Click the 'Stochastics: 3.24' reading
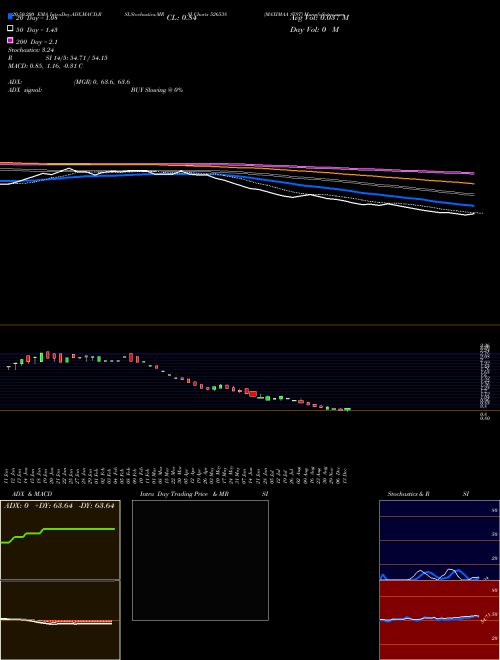 click(31, 50)
